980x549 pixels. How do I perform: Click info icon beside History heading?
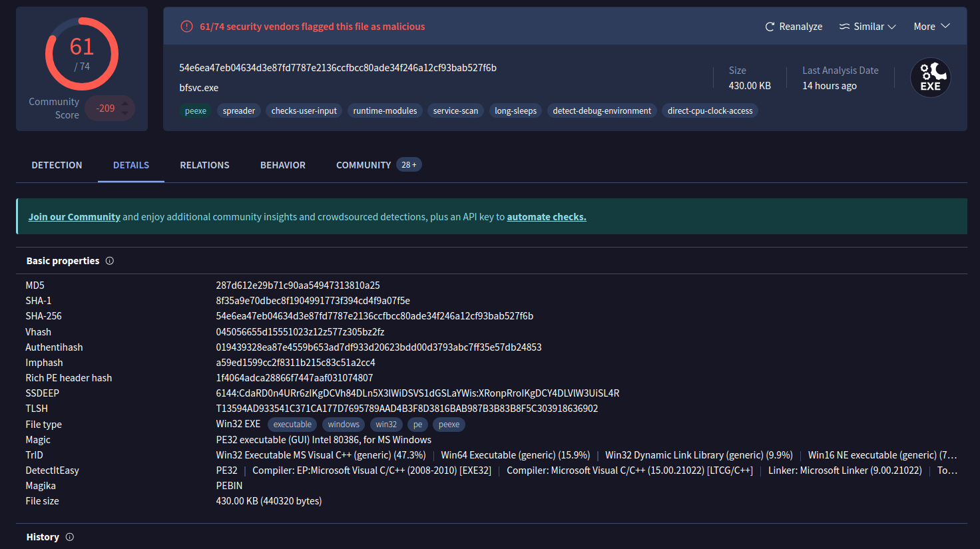(70, 537)
